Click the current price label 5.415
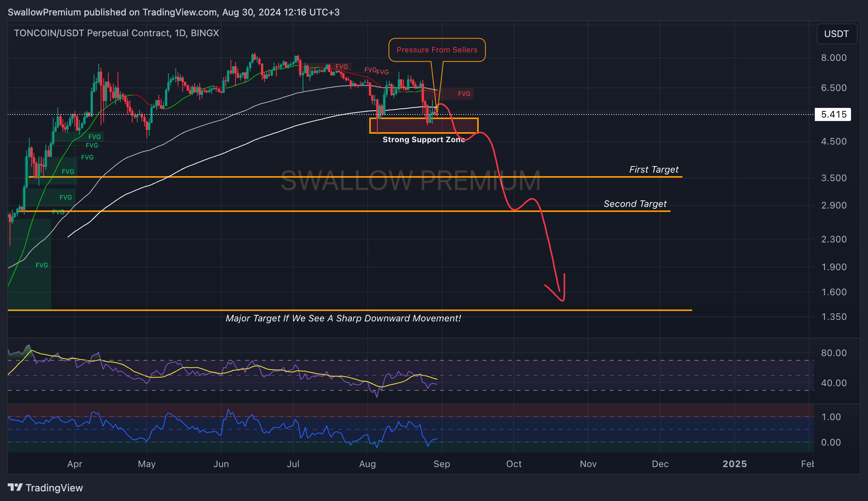Screen dimensions: 868x501 coord(833,114)
